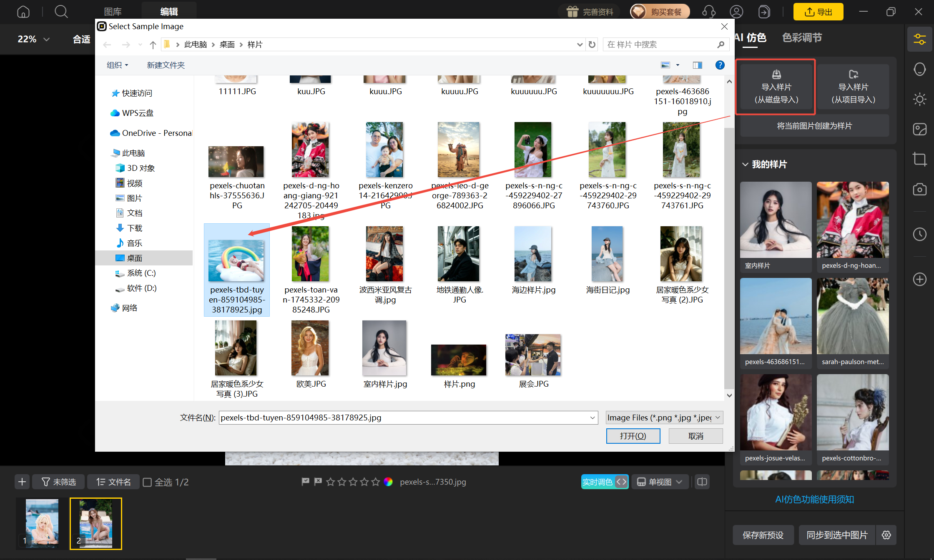
Task: Open the history clock icon
Action: pyautogui.click(x=919, y=234)
